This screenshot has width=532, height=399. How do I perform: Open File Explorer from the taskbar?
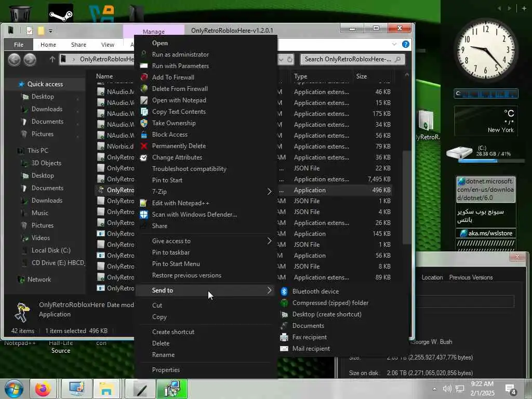[106, 389]
